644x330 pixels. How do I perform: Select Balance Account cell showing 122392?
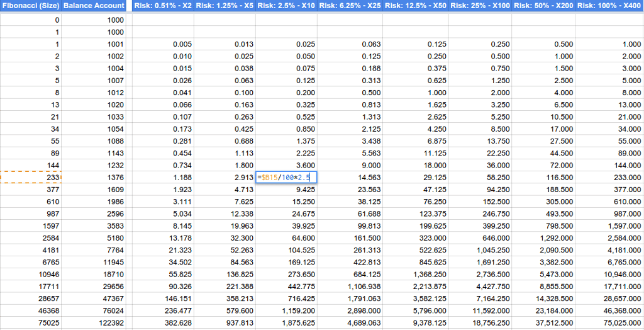tap(94, 322)
